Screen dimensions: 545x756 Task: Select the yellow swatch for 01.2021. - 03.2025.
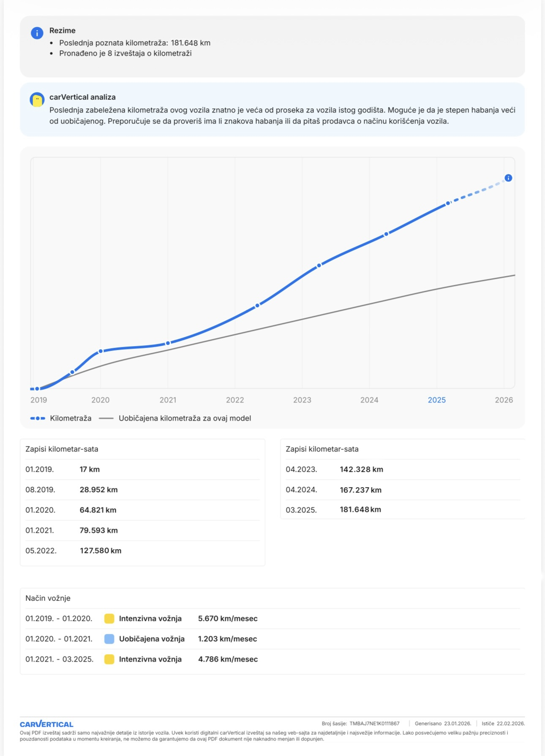[x=109, y=659]
